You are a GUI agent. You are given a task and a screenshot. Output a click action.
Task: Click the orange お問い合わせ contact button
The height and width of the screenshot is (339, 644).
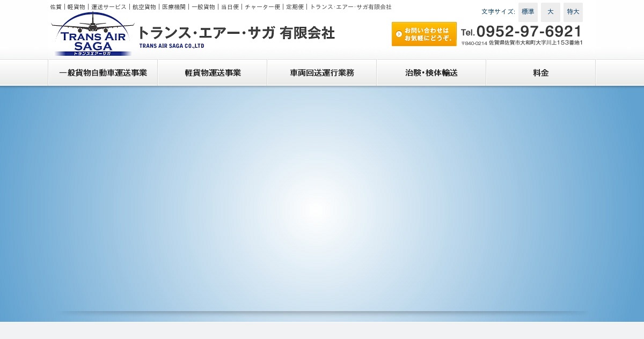coord(424,33)
